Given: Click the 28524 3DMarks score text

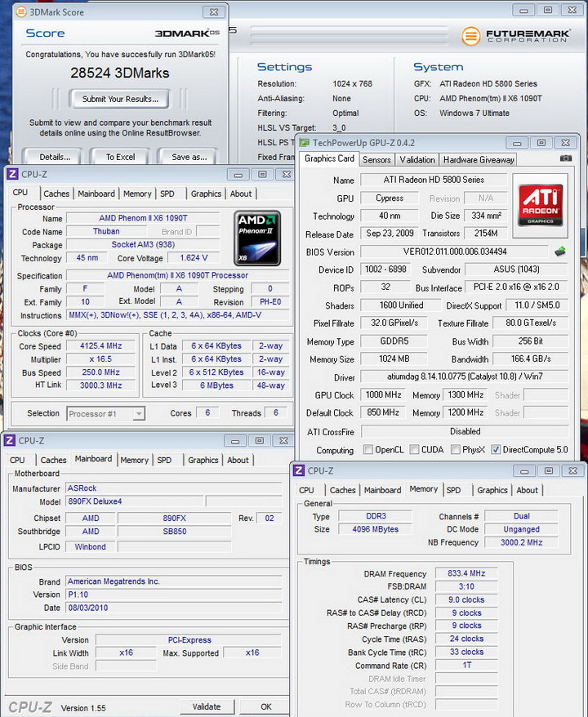Looking at the screenshot, I should tap(120, 73).
